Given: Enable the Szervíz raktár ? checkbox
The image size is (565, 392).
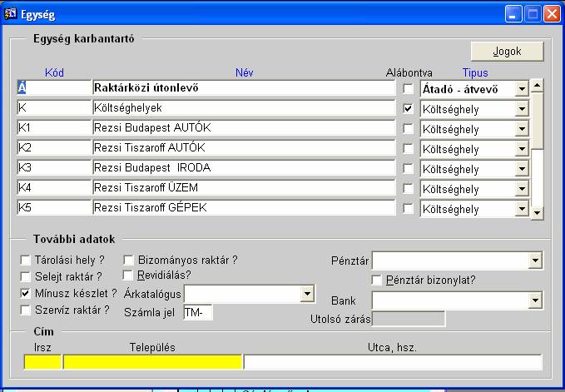Looking at the screenshot, I should (x=25, y=310).
